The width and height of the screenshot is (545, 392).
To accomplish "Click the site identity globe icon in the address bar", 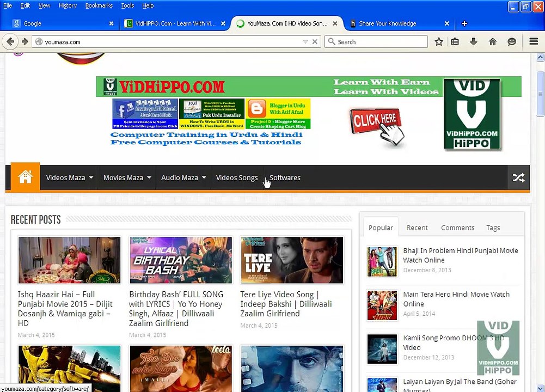I will (39, 42).
